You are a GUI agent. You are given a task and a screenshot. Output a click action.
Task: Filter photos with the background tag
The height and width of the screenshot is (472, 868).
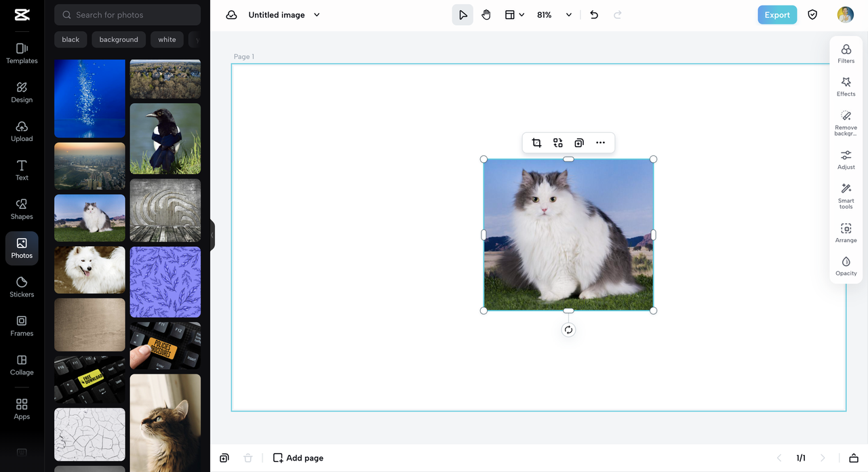pos(119,39)
